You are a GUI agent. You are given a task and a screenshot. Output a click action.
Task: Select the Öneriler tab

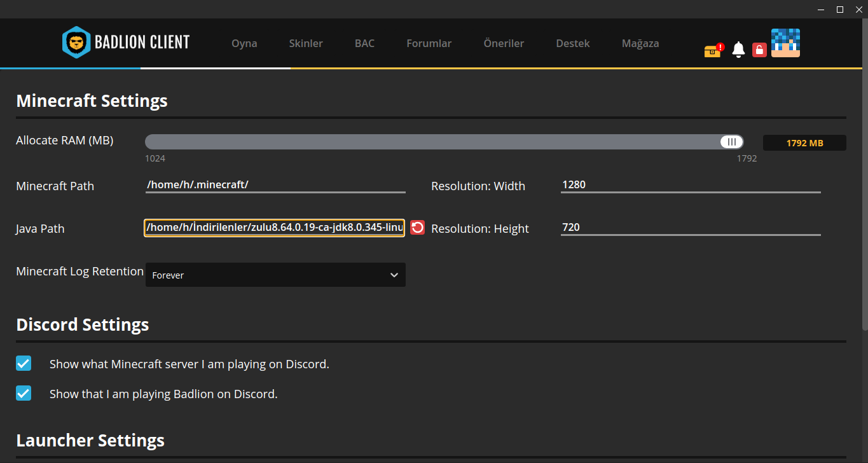504,43
